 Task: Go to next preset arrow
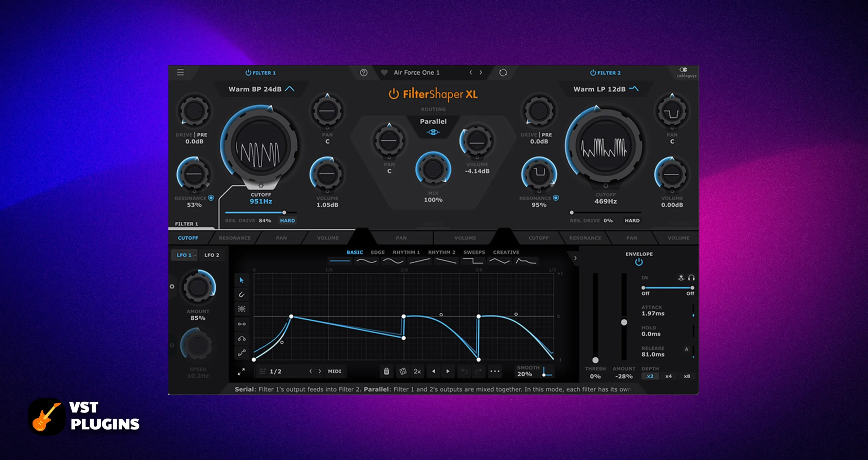(481, 72)
